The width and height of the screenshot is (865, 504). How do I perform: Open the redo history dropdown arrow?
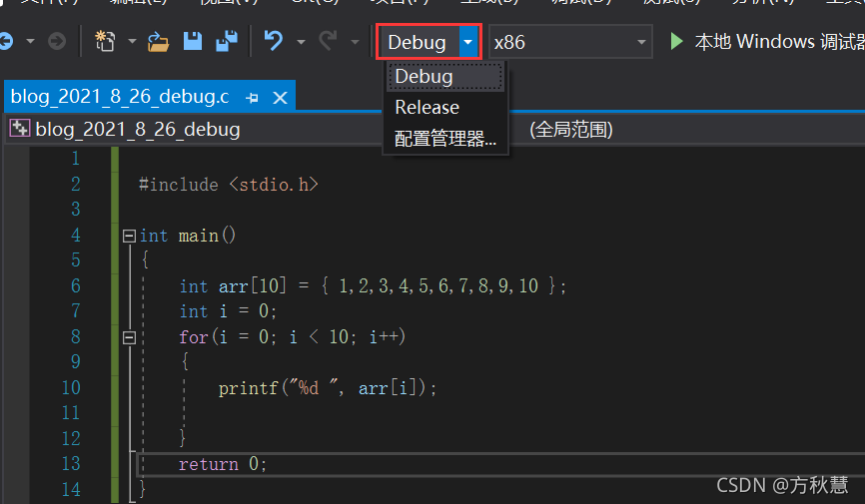click(355, 41)
